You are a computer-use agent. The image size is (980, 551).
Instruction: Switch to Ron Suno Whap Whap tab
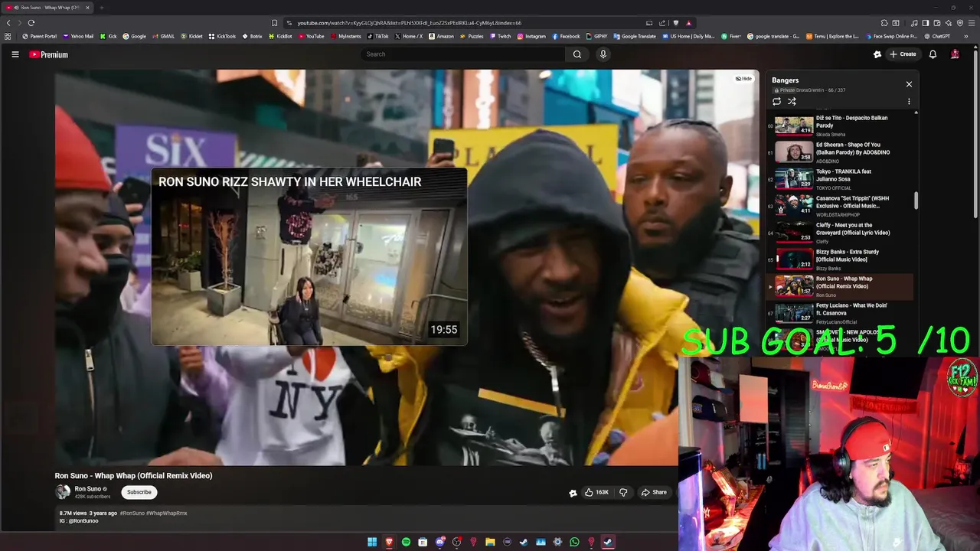[47, 8]
